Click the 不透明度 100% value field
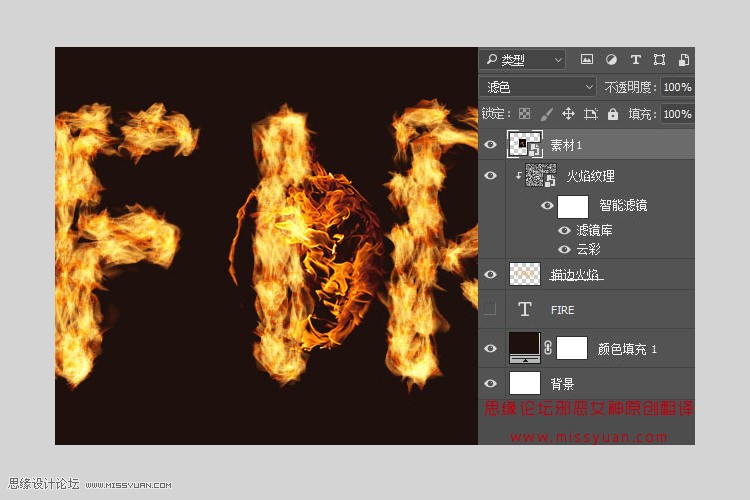This screenshot has width=750, height=500. 677,87
